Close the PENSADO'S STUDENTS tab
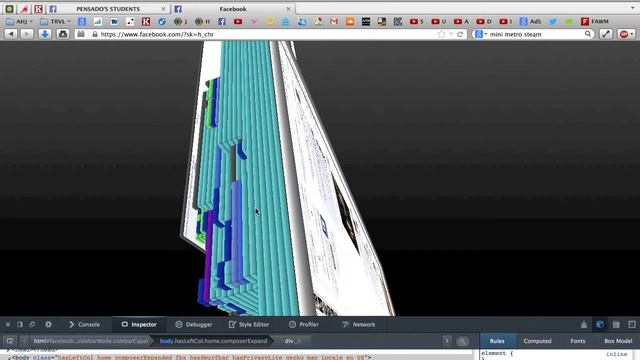Viewport: 640px width, 360px height. pos(163,9)
